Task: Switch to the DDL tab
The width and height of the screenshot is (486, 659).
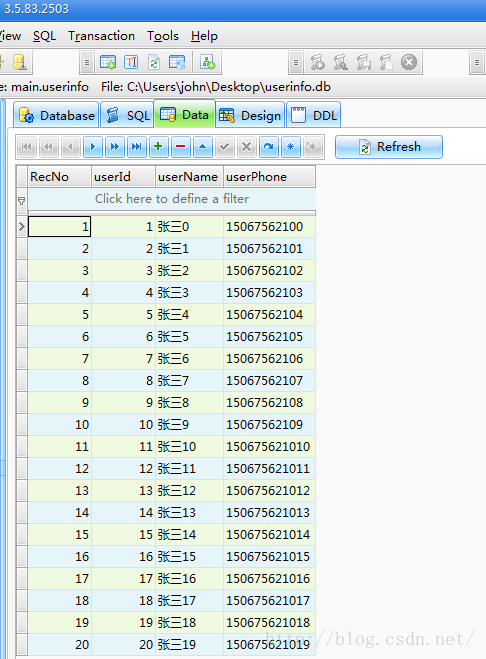Action: coord(314,115)
